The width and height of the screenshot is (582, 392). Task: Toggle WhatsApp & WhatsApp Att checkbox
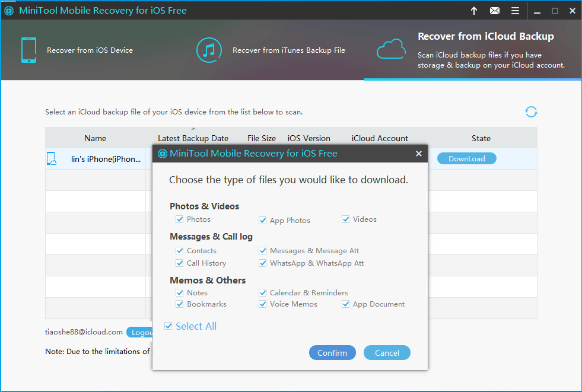[263, 263]
